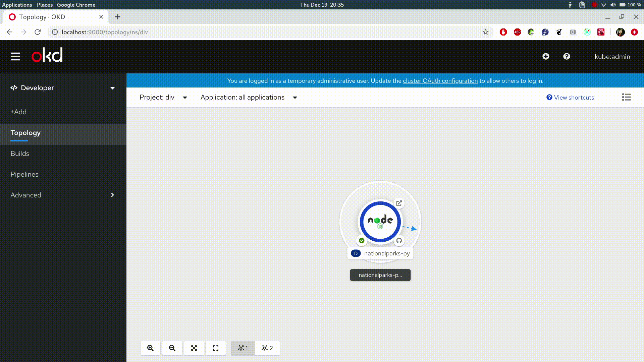644x362 pixels.
Task: Open the nationalparks-py external URL icon
Action: pyautogui.click(x=399, y=203)
